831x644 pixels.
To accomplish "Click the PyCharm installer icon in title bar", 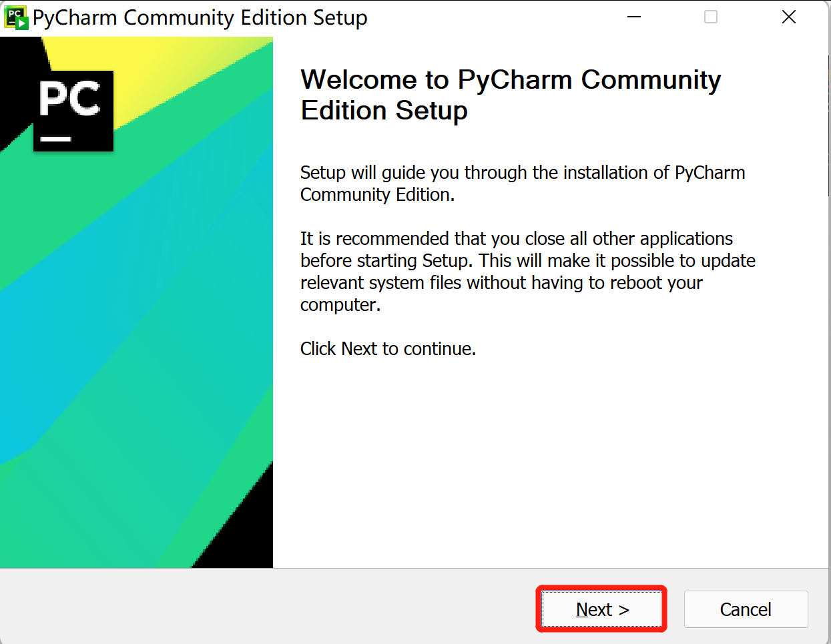I will [x=16, y=17].
